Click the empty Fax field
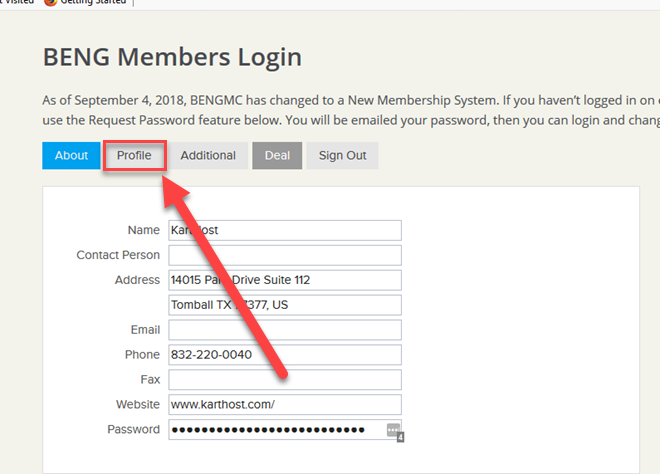660x474 pixels. pos(285,379)
